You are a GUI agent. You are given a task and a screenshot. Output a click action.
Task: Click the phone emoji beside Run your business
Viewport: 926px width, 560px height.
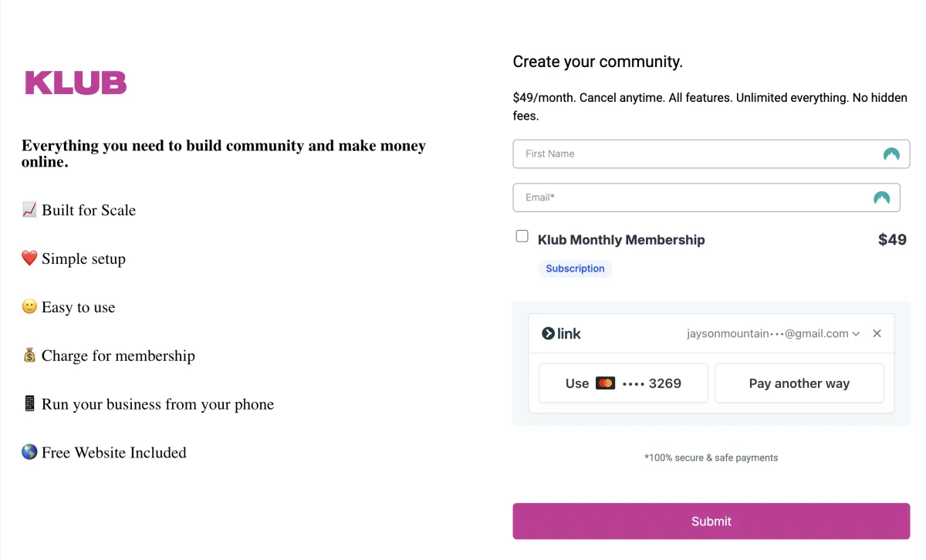click(29, 404)
